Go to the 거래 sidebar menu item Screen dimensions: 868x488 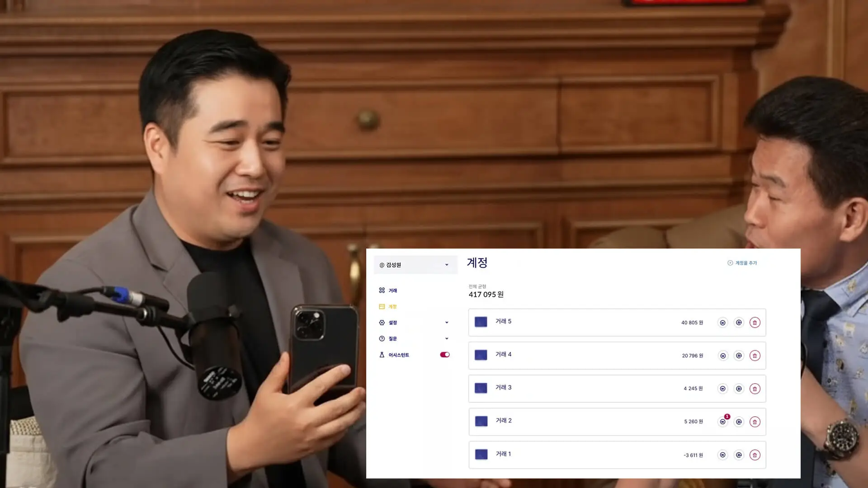point(392,291)
